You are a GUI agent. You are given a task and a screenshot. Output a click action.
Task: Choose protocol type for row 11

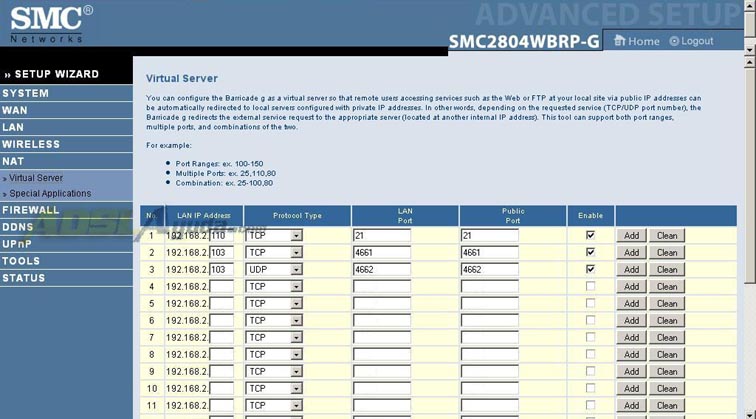(274, 405)
